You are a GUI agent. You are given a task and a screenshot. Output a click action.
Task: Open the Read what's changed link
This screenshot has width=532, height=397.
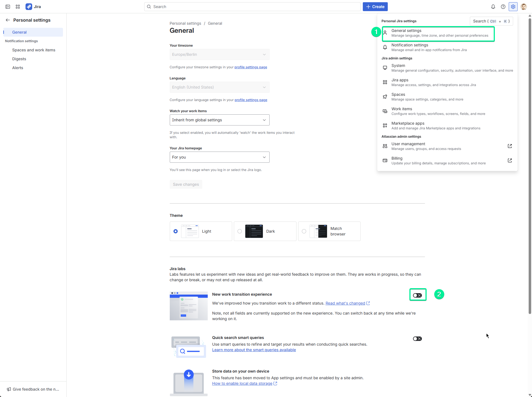point(345,303)
